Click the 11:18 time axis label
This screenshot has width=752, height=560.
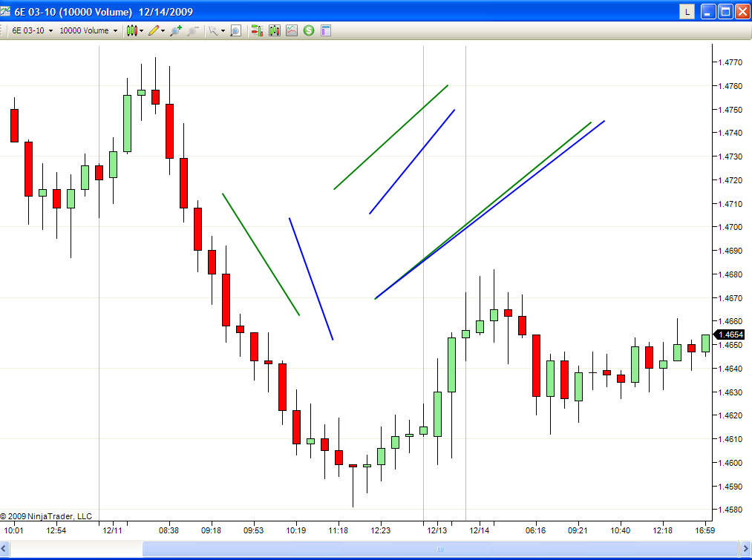pos(338,530)
